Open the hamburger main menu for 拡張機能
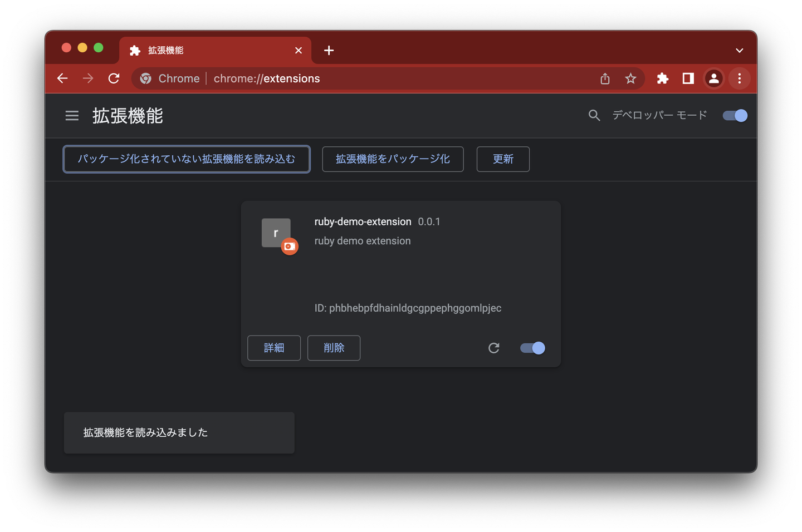Screen dimensions: 802x532 click(72, 116)
